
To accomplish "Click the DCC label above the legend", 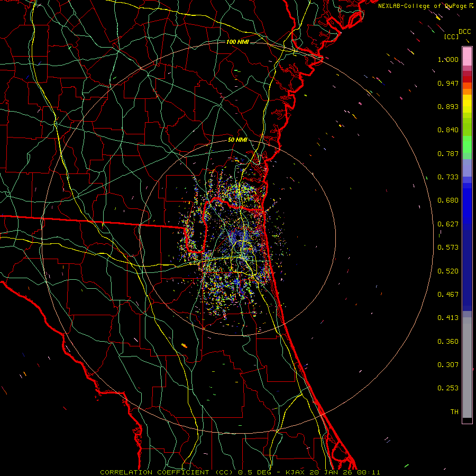I will pos(464,32).
